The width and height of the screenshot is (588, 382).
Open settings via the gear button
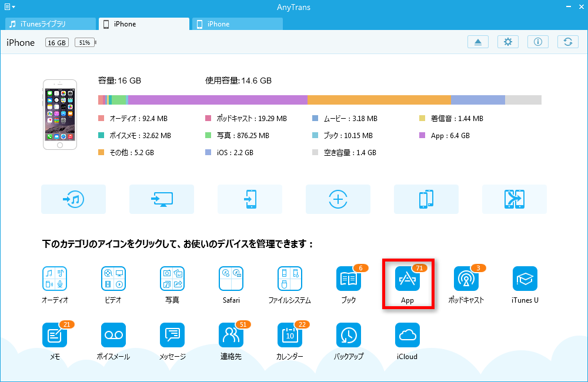(x=508, y=42)
